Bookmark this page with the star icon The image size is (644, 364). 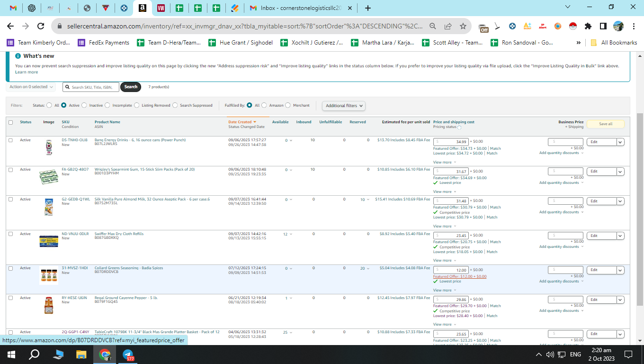(x=463, y=26)
